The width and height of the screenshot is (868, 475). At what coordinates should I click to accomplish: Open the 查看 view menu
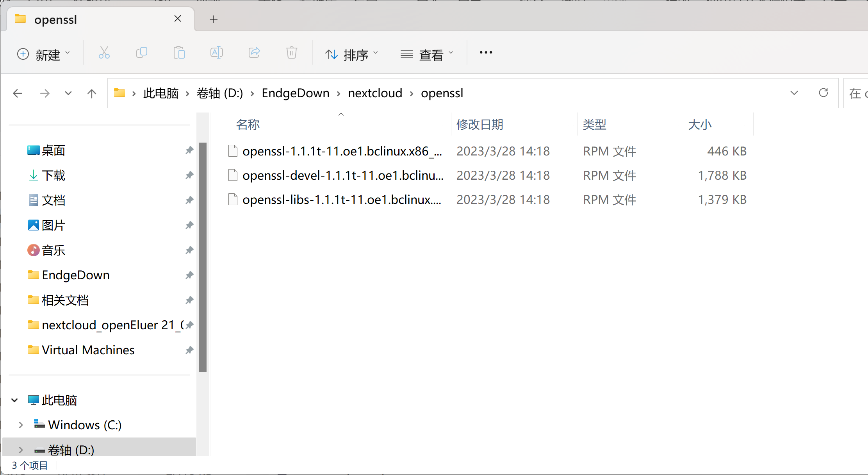pos(427,54)
